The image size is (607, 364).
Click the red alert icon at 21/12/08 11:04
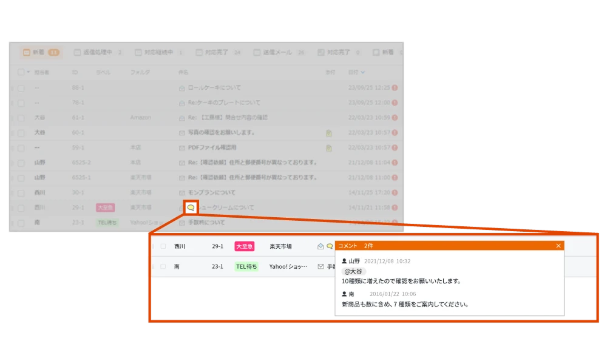point(395,163)
